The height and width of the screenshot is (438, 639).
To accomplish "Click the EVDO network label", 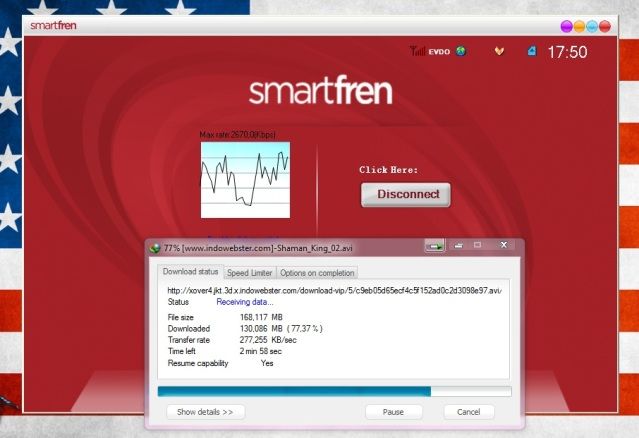I will [439, 52].
